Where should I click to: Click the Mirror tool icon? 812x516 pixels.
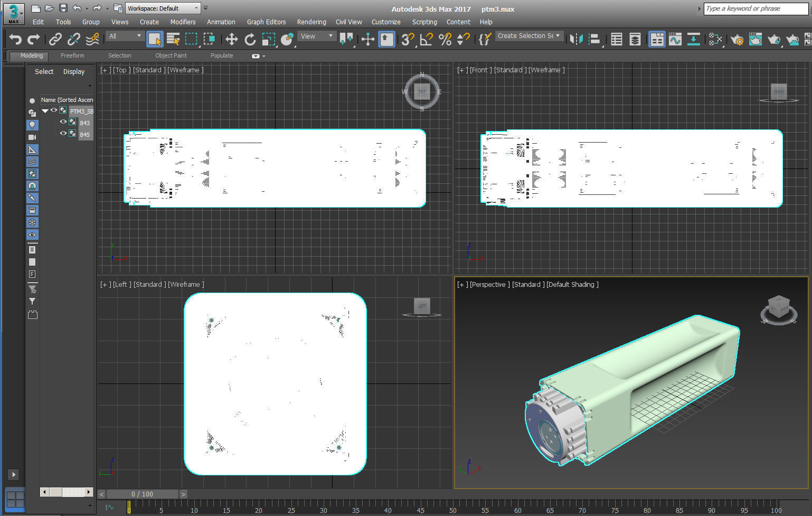tap(576, 39)
